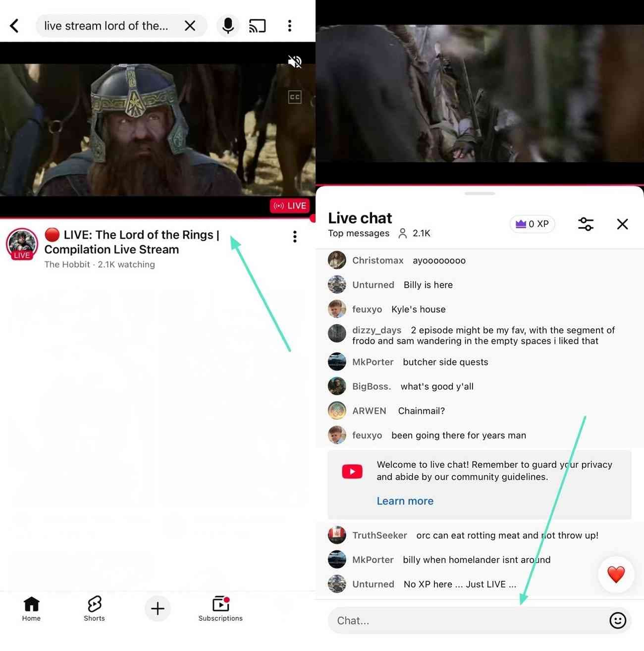Tap the Chat input field
Viewport: 644px width, 651px height.
tap(446, 620)
